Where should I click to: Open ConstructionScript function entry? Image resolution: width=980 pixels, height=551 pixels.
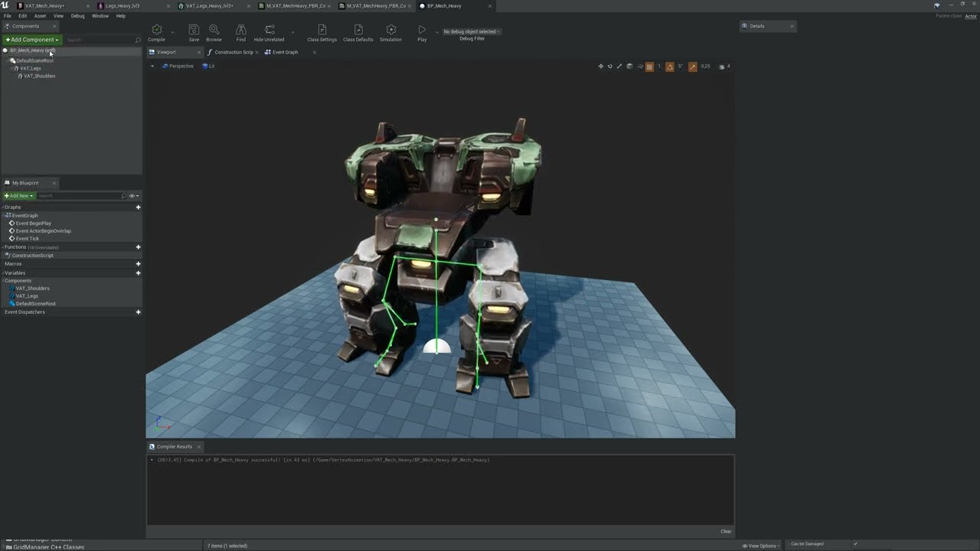click(32, 256)
